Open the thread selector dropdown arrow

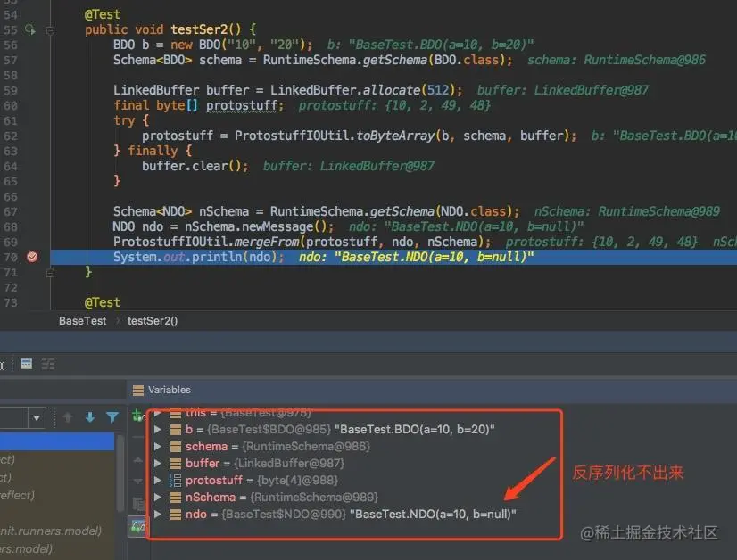pyautogui.click(x=37, y=417)
